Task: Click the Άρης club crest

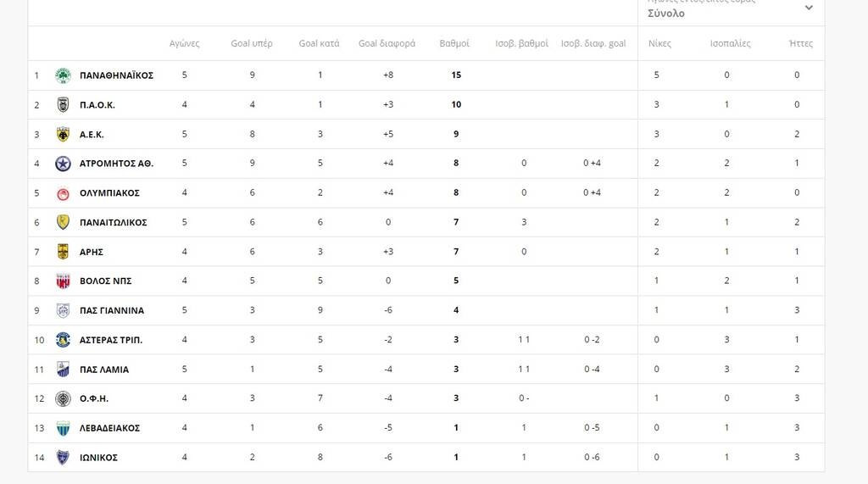Action: point(63,252)
